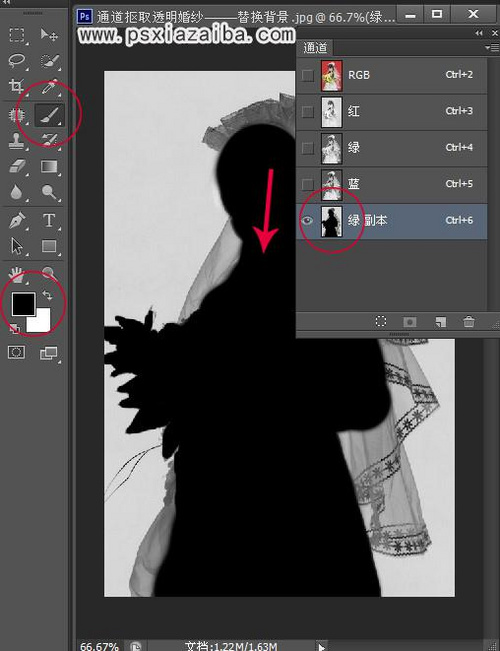Select the 蓝 channel row
The width and height of the screenshot is (500, 651).
tap(392, 184)
